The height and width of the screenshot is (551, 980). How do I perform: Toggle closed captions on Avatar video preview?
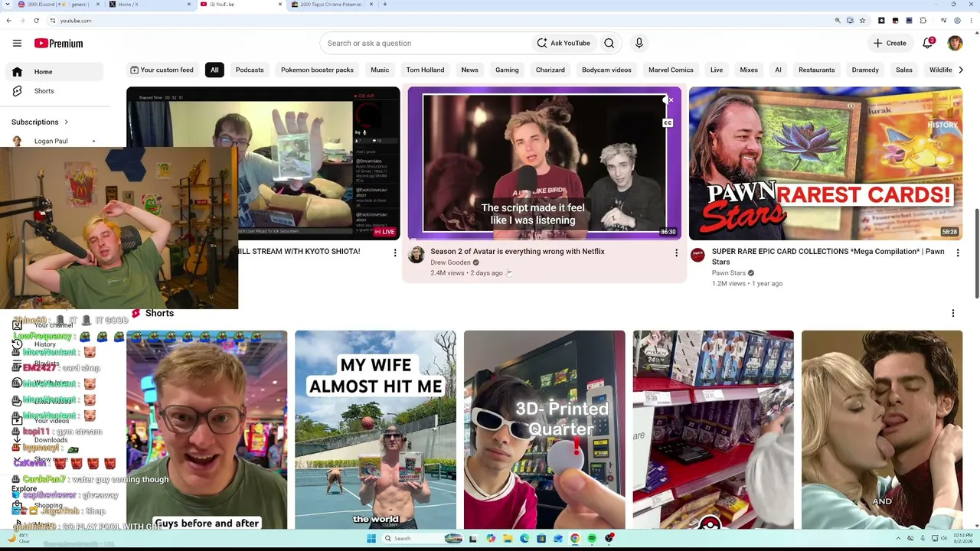click(x=668, y=123)
